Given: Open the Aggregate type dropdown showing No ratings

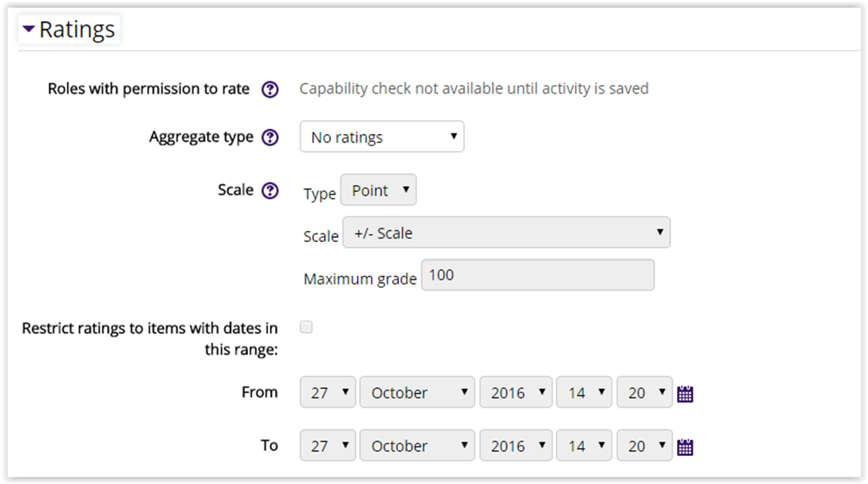Looking at the screenshot, I should point(382,137).
